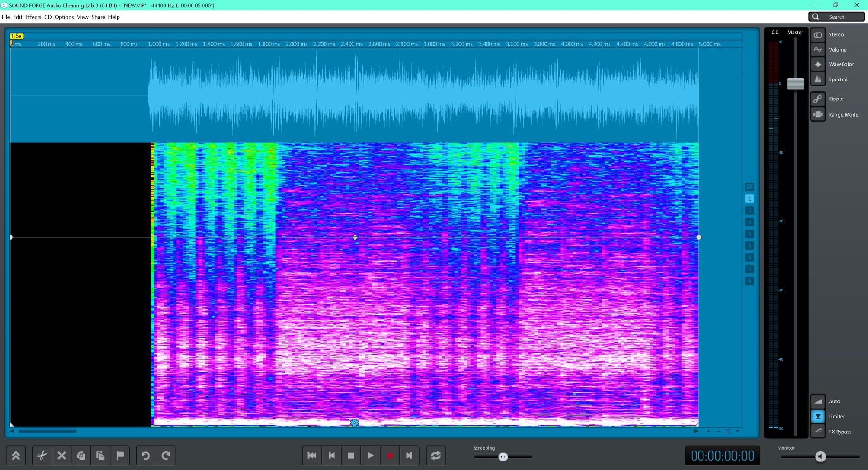Start recording with the red record button

[390, 456]
